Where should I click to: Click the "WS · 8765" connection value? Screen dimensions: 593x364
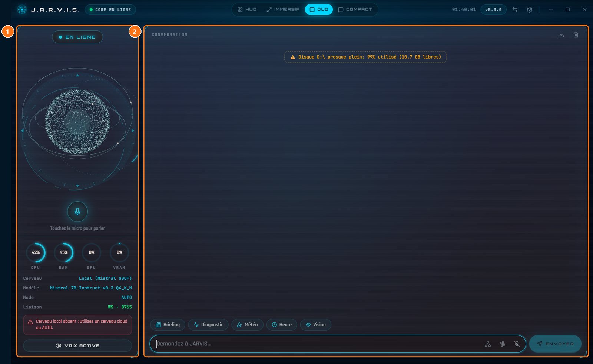click(x=120, y=307)
